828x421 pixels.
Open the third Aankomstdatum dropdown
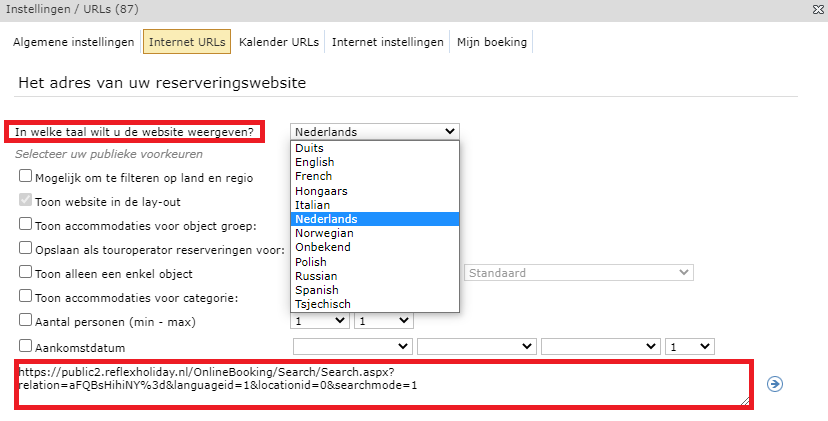tap(601, 347)
